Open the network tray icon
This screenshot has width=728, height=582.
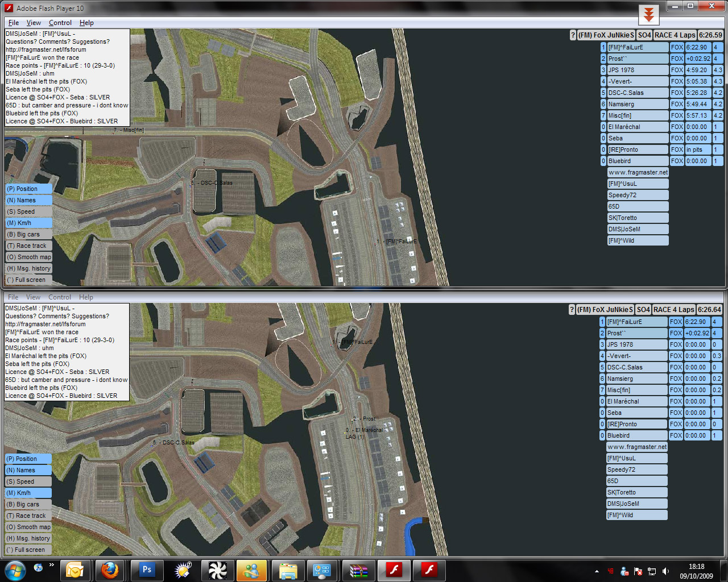tap(652, 571)
